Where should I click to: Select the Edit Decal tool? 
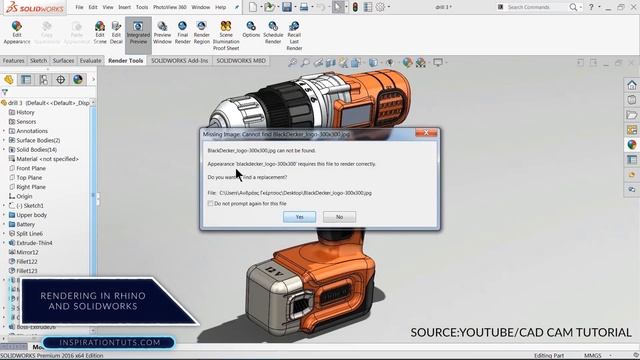pyautogui.click(x=116, y=32)
